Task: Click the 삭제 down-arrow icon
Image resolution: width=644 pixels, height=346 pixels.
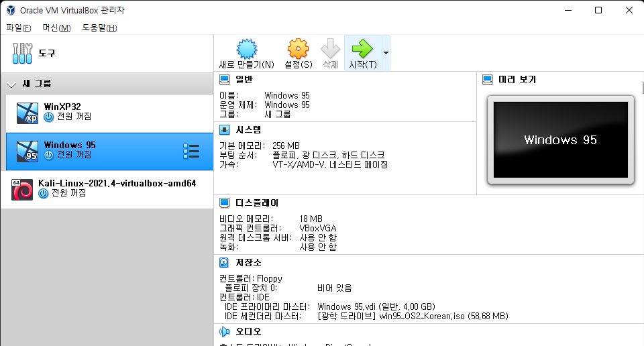Action: [330, 49]
